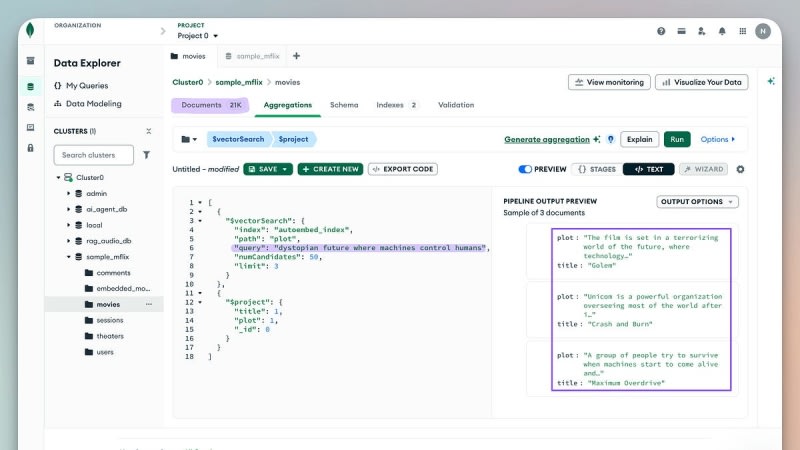Run the aggregation pipeline
800x450 pixels.
pos(677,139)
